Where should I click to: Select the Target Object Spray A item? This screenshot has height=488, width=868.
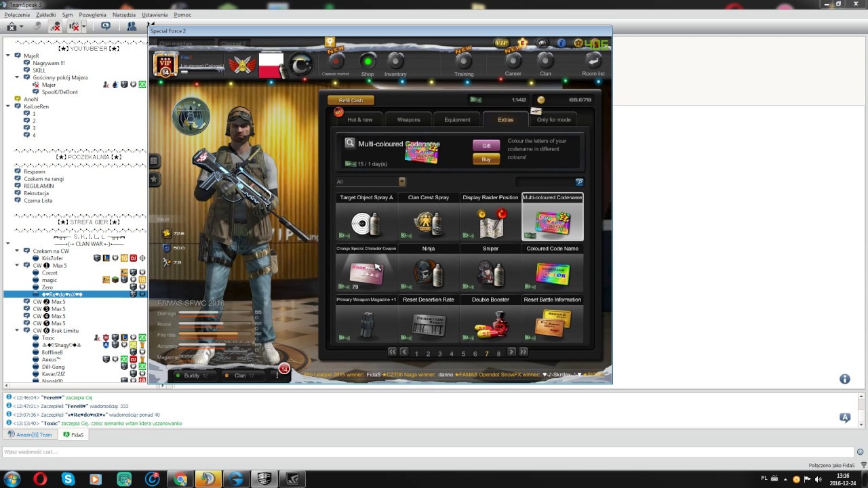367,217
